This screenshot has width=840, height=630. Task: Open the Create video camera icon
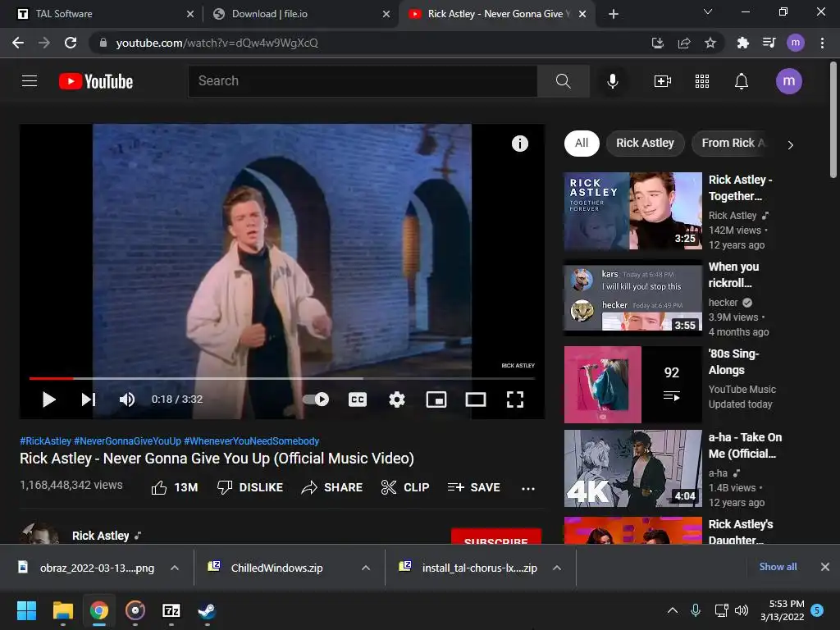click(x=663, y=81)
